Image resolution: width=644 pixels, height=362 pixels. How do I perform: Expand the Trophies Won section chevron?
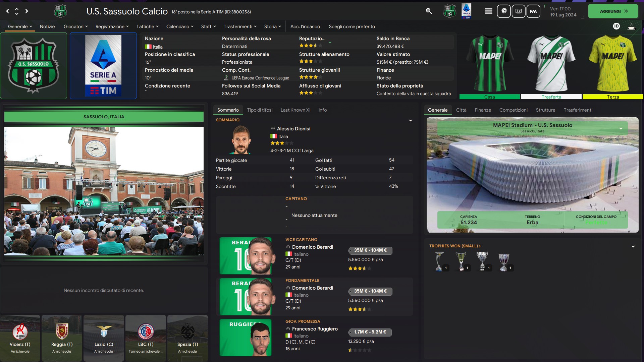click(633, 246)
